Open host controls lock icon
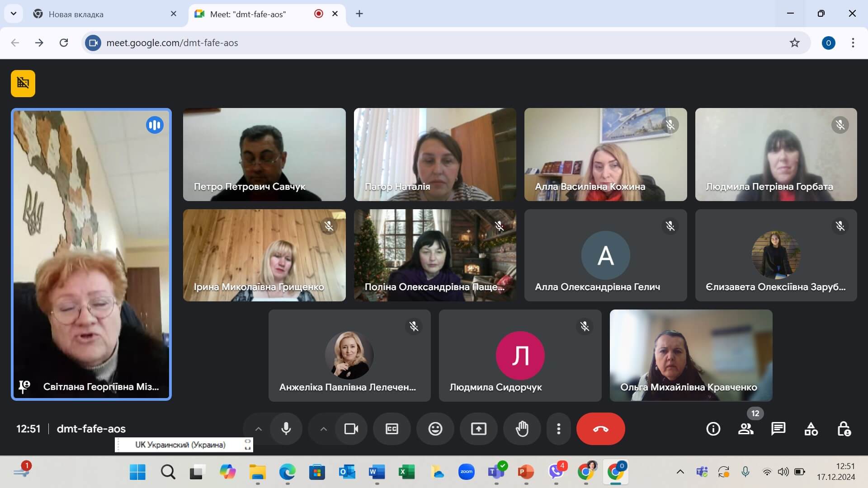This screenshot has width=868, height=488. click(844, 429)
